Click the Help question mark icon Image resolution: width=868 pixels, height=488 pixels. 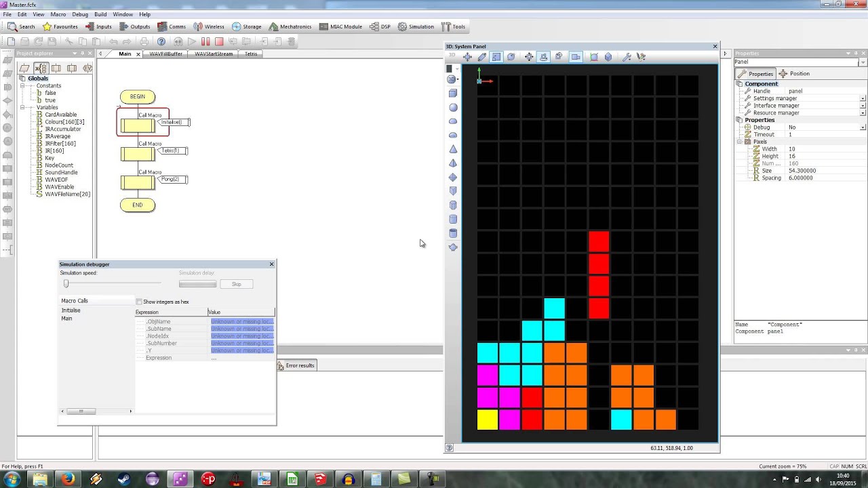(x=161, y=41)
